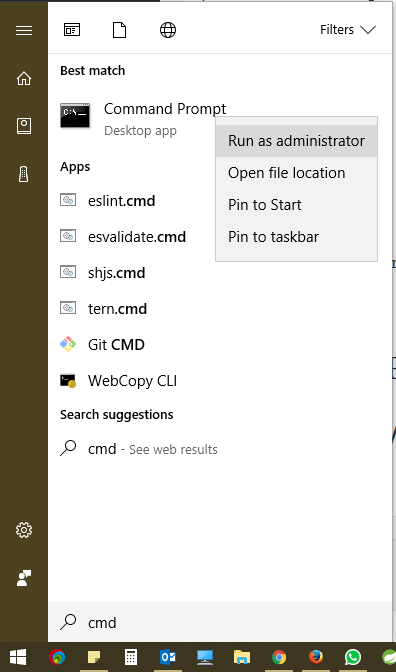Filter results by Web globe icon
The width and height of the screenshot is (396, 672).
coord(168,30)
